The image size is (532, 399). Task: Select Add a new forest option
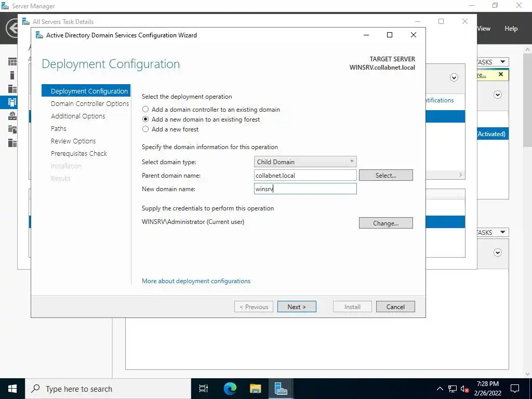(x=145, y=129)
